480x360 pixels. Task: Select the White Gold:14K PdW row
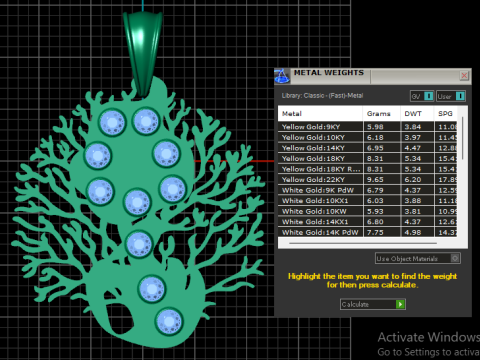click(x=368, y=232)
